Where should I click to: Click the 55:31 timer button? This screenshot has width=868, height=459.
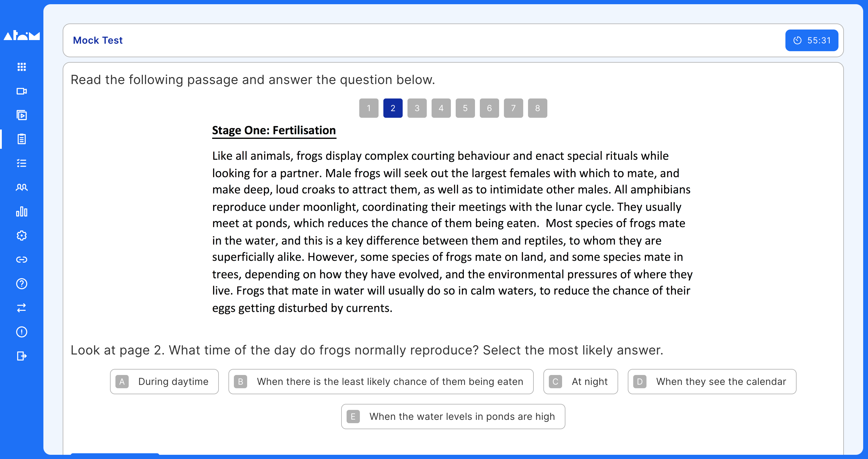click(x=811, y=40)
